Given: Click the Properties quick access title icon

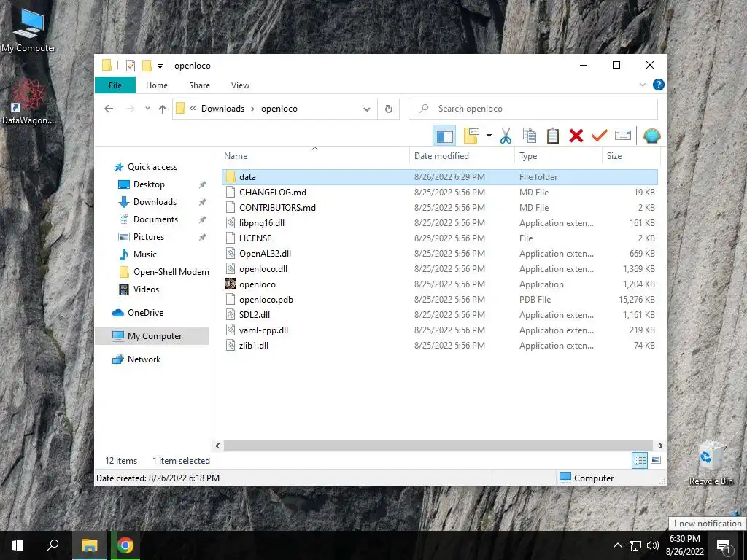Looking at the screenshot, I should (131, 66).
